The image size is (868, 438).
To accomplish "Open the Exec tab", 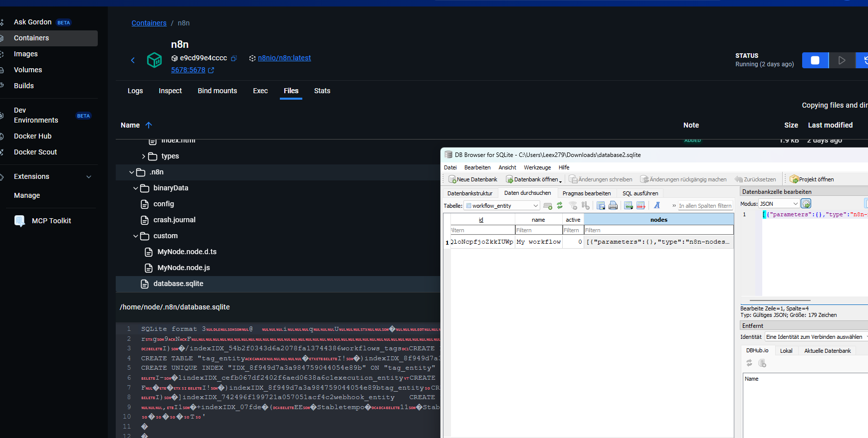I will tap(260, 91).
